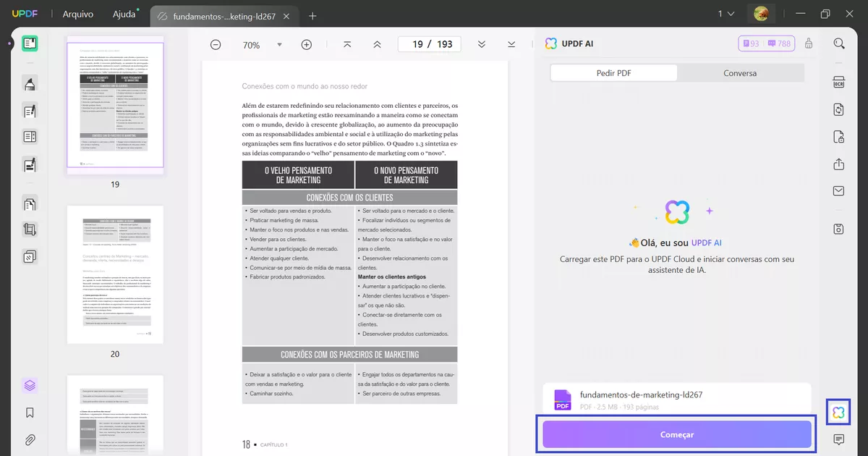Image resolution: width=868 pixels, height=456 pixels.
Task: Select the page 20 thumbnail
Action: 115,274
